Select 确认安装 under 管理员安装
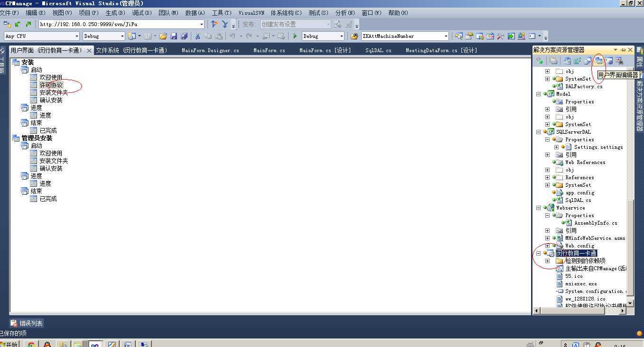The width and height of the screenshot is (644, 347). tap(51, 168)
